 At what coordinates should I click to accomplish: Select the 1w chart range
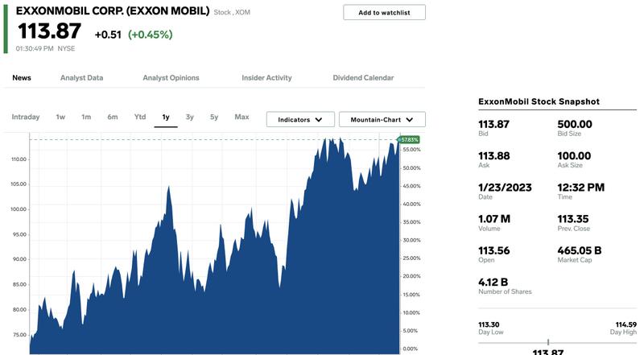[x=60, y=117]
